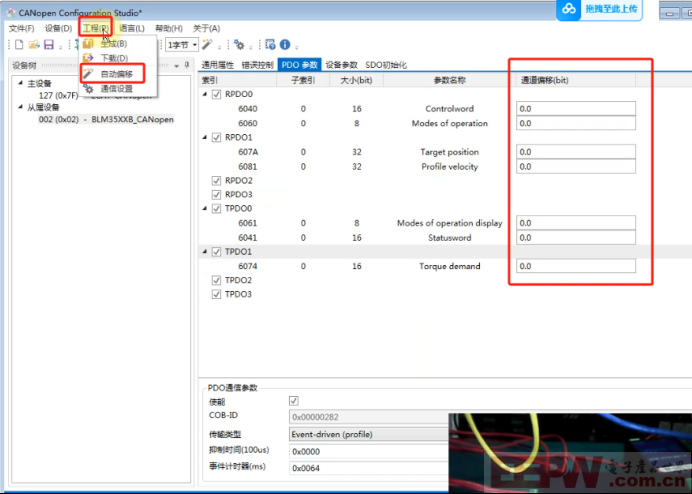
Task: Click the 生成(B) build icon in menu
Action: pyautogui.click(x=88, y=44)
